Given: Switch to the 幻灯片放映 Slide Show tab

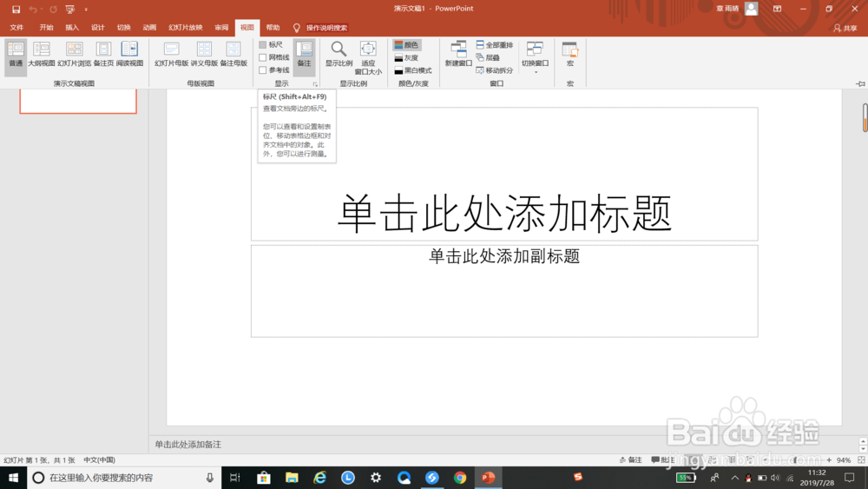Looking at the screenshot, I should point(186,27).
